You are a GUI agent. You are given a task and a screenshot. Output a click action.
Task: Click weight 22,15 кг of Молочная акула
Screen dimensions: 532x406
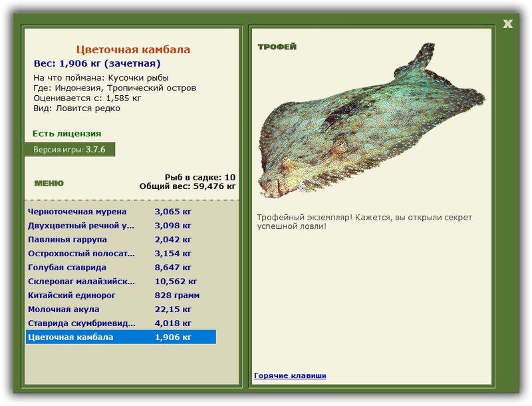[x=173, y=309]
